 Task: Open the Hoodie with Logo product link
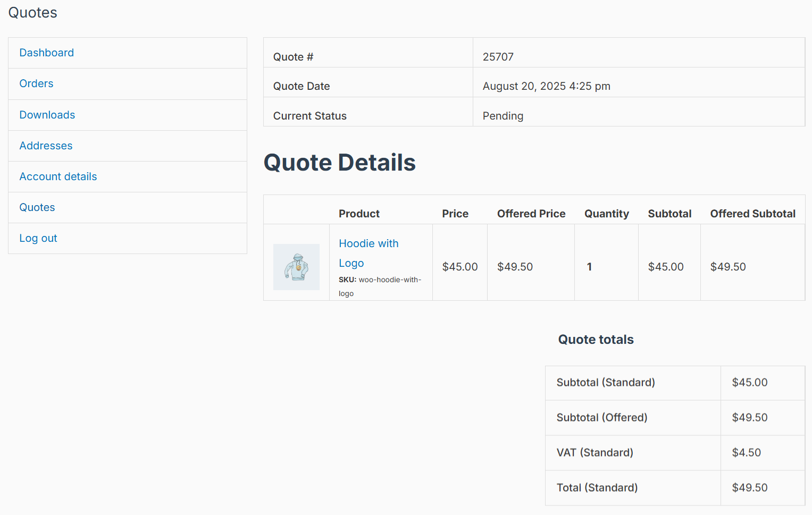tap(369, 253)
